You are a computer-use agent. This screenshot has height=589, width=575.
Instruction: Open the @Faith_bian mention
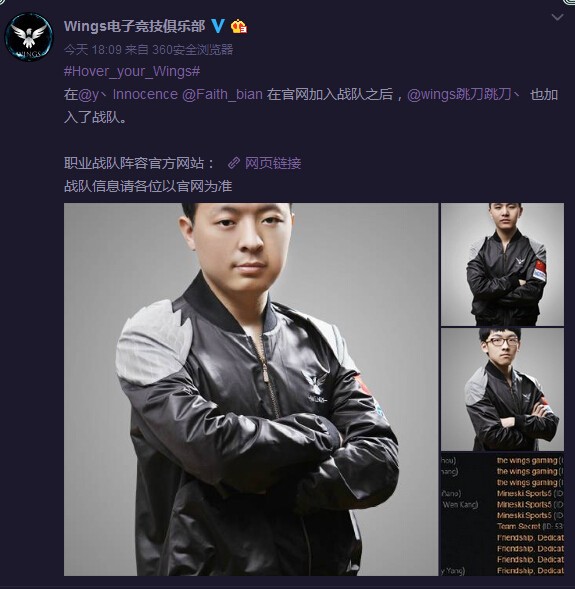(x=222, y=94)
